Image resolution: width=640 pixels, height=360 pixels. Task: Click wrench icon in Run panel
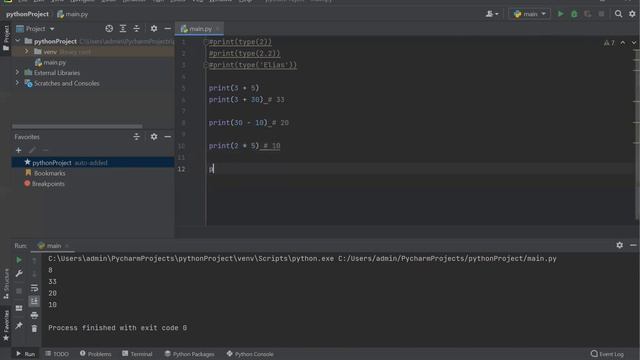pyautogui.click(x=19, y=273)
